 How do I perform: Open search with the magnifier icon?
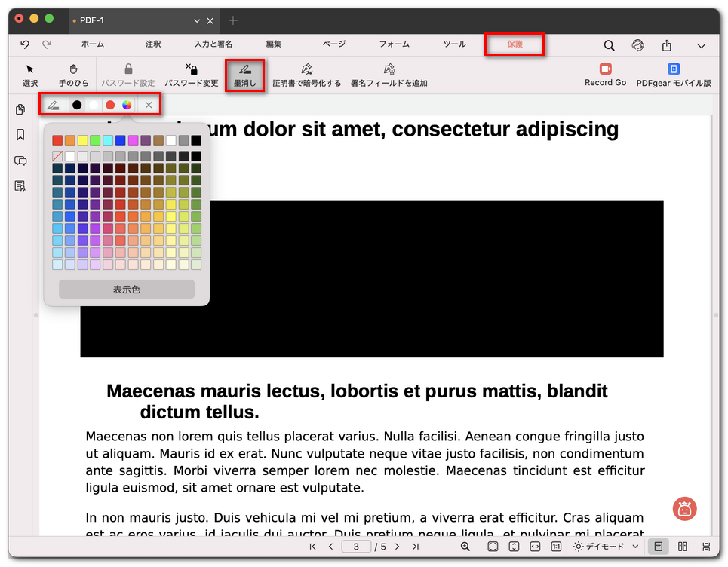[609, 45]
